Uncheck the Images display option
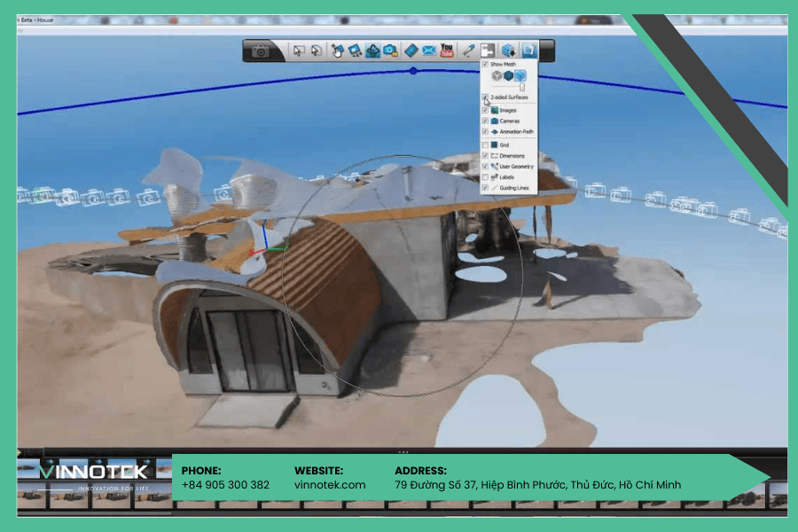Viewport: 798px width, 532px height. (x=485, y=110)
